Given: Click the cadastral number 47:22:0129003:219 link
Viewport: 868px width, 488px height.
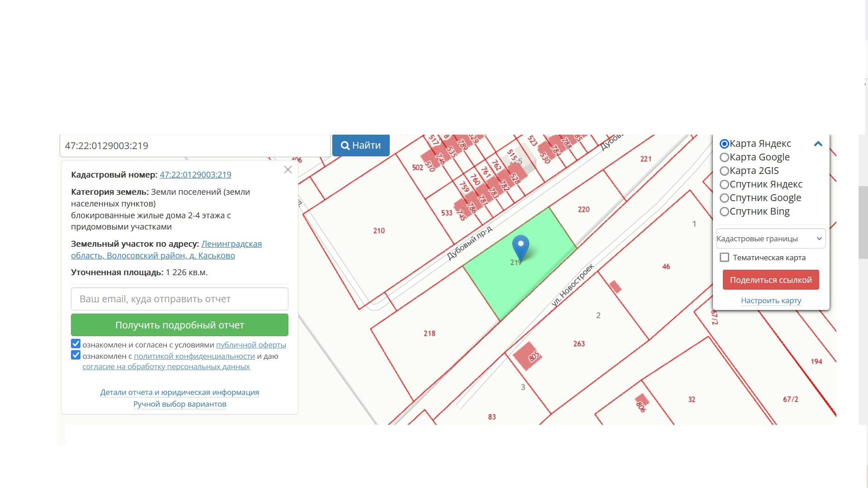Looking at the screenshot, I should click(195, 175).
